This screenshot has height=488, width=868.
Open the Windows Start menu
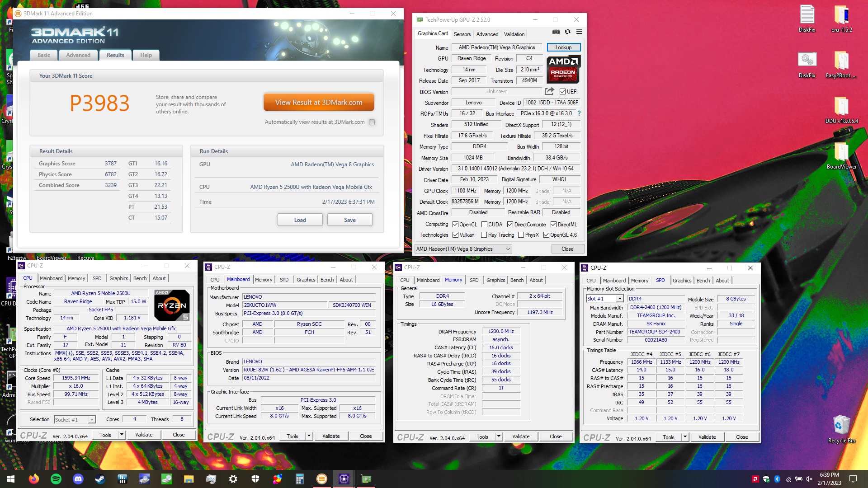coord(11,479)
